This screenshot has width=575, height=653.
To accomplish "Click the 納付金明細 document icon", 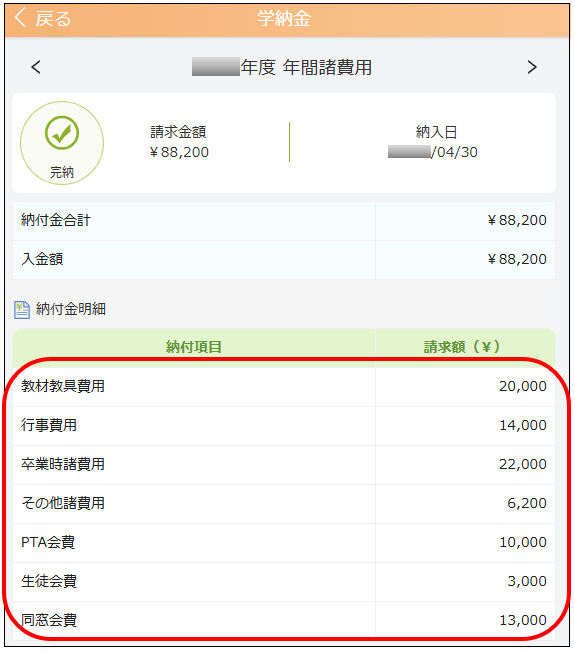I will [x=22, y=310].
